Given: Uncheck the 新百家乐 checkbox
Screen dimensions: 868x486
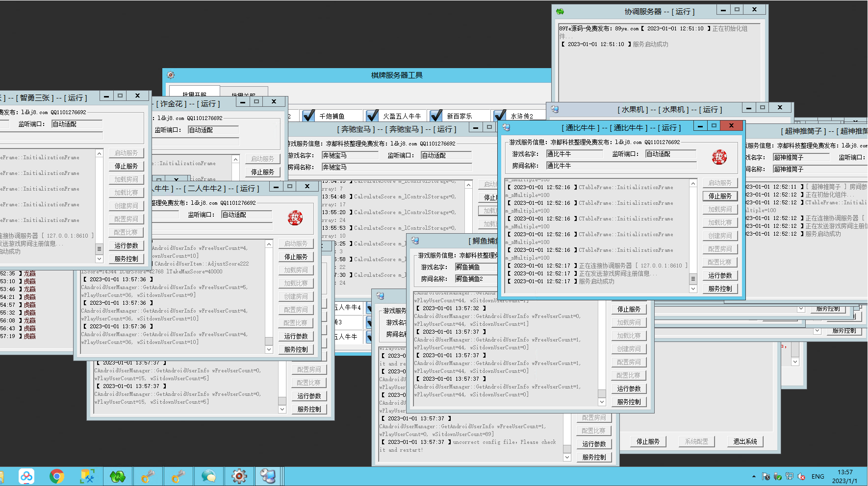Looking at the screenshot, I should [x=436, y=116].
